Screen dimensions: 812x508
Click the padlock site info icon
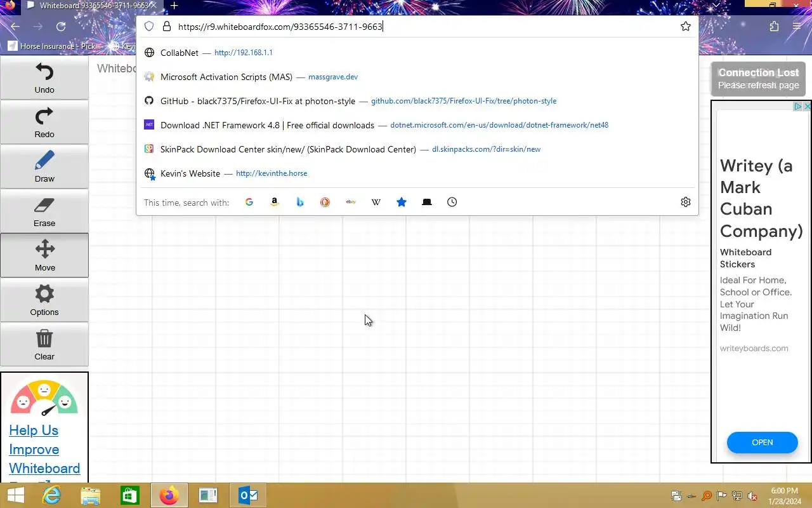(167, 27)
